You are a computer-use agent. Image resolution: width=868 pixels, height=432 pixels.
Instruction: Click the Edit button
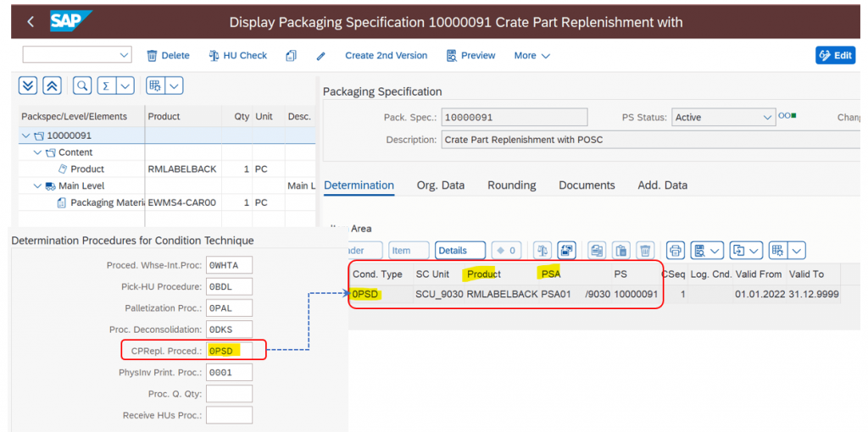point(835,55)
